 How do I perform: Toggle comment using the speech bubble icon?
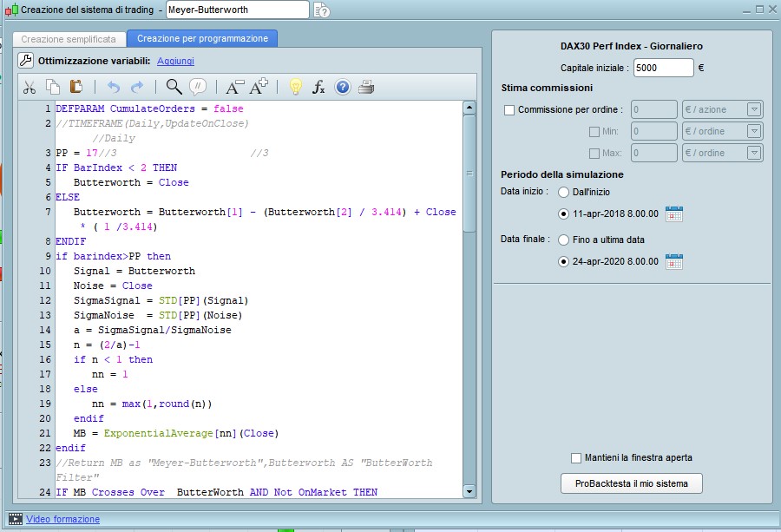[x=197, y=87]
